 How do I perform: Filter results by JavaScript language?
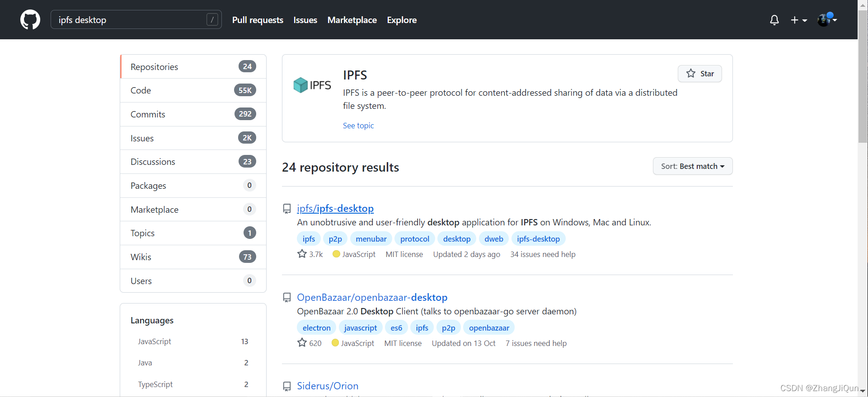click(193, 341)
